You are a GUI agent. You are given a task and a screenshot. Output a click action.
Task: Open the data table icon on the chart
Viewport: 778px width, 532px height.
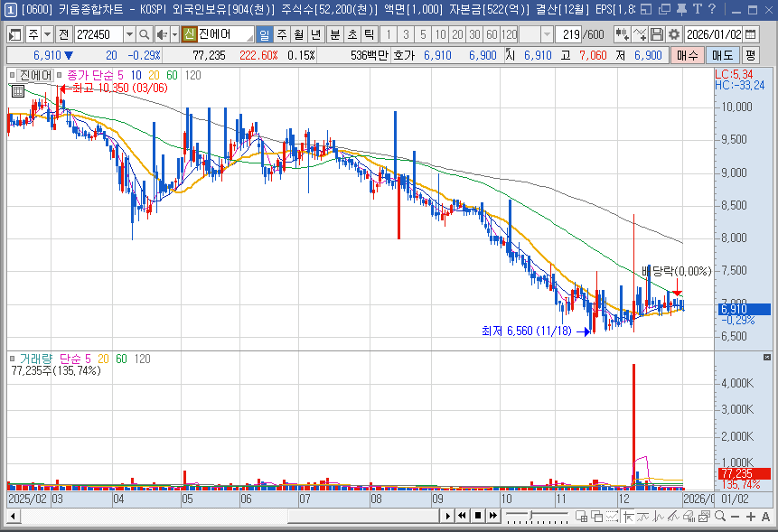[x=18, y=91]
